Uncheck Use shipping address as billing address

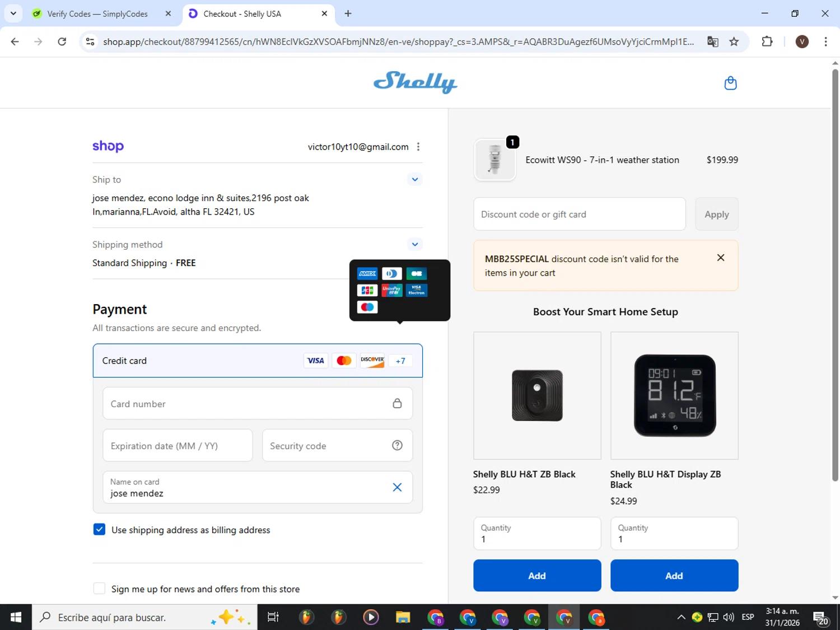coord(99,529)
